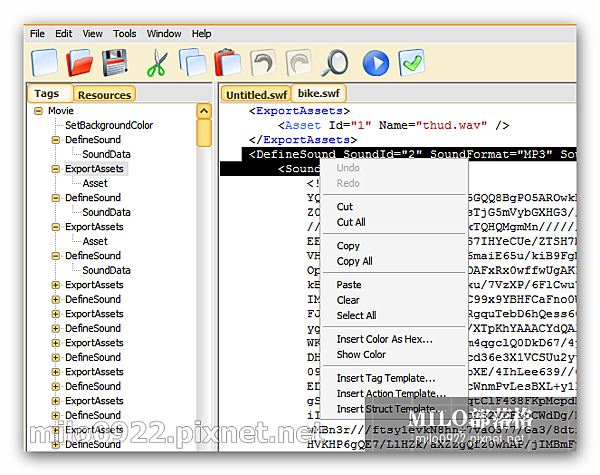Collapse the second ExportAssets node

[x=55, y=227]
